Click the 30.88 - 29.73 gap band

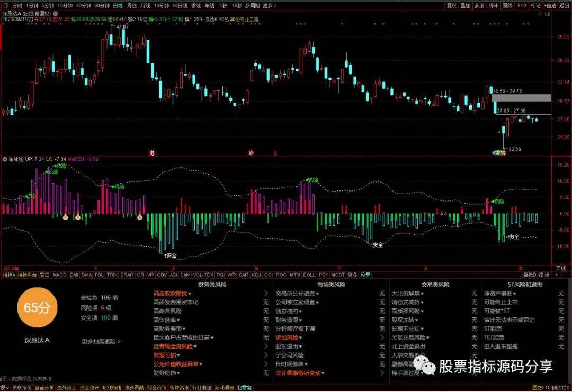(521, 98)
